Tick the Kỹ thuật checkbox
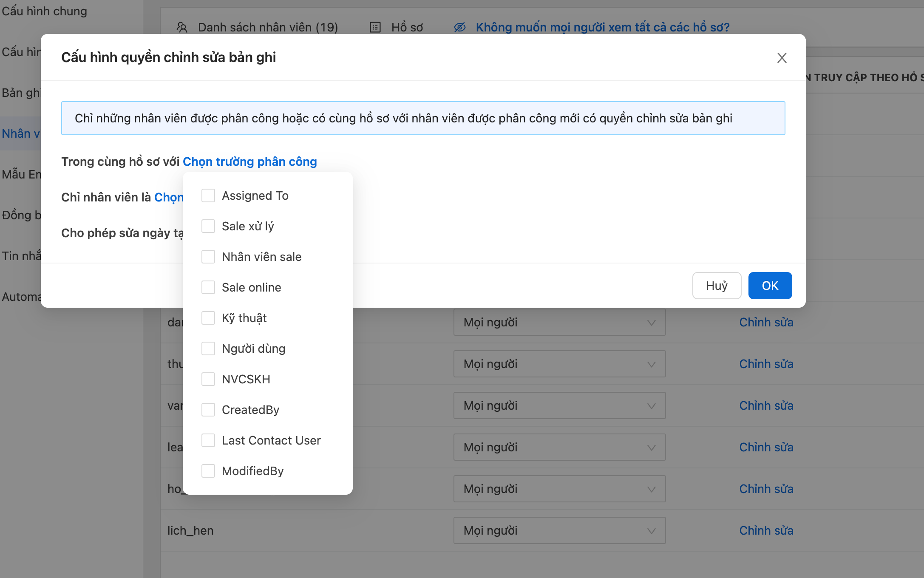 coord(208,318)
